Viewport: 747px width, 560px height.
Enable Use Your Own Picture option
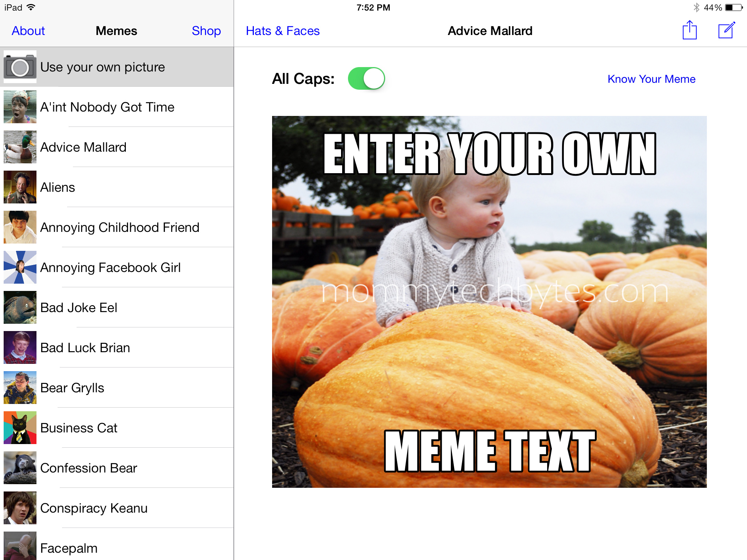(117, 66)
